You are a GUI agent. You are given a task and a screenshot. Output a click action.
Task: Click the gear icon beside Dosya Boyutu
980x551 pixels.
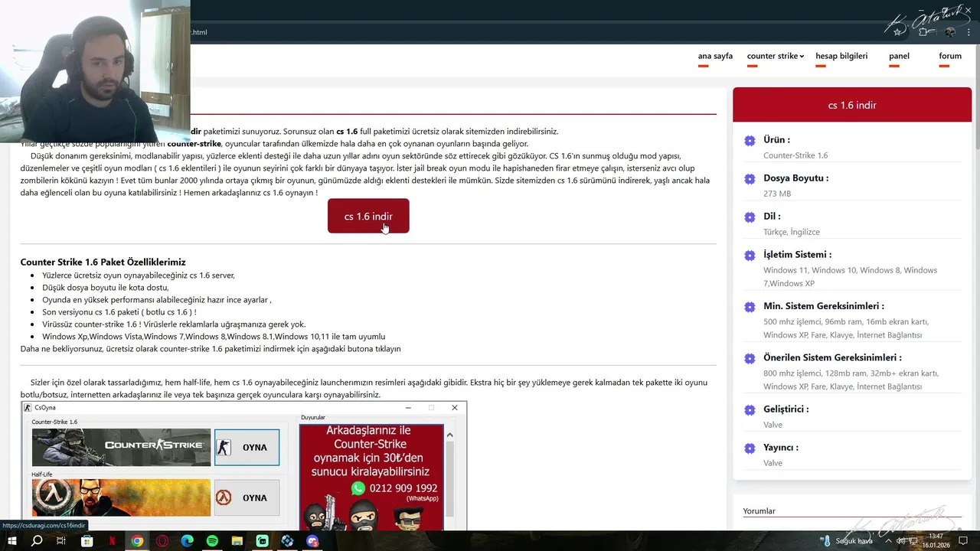[x=750, y=179]
